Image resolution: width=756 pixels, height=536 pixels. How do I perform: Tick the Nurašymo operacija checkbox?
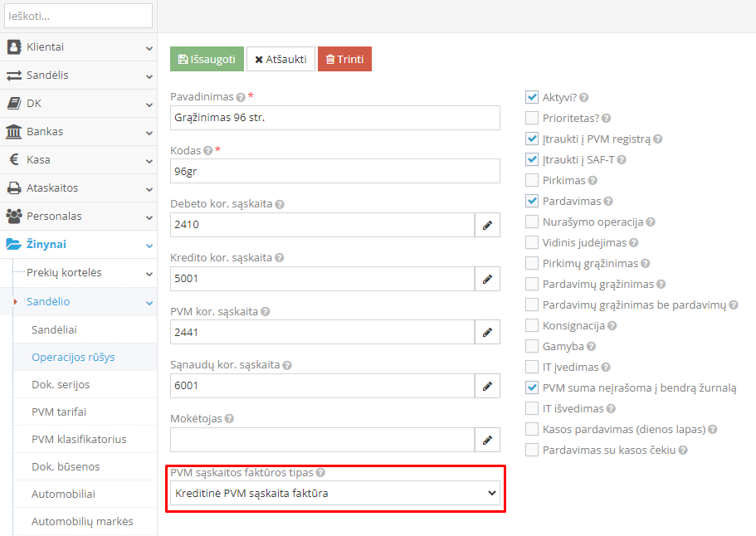[x=532, y=222]
